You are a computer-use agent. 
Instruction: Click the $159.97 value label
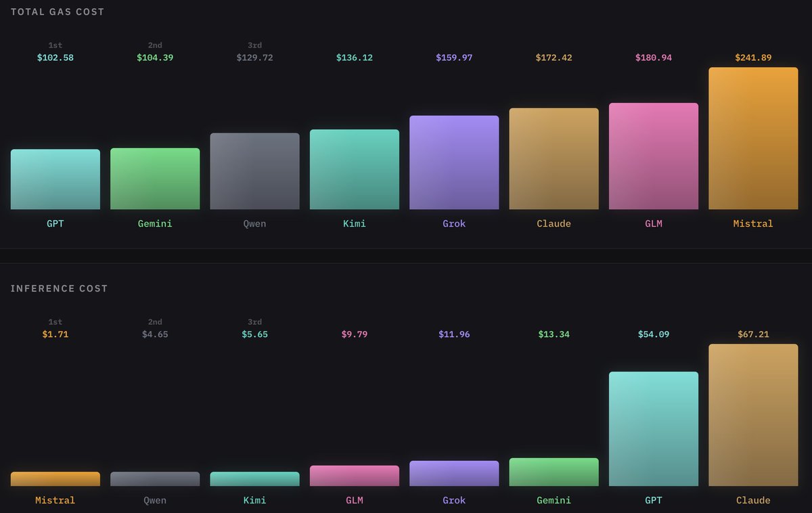tap(454, 58)
